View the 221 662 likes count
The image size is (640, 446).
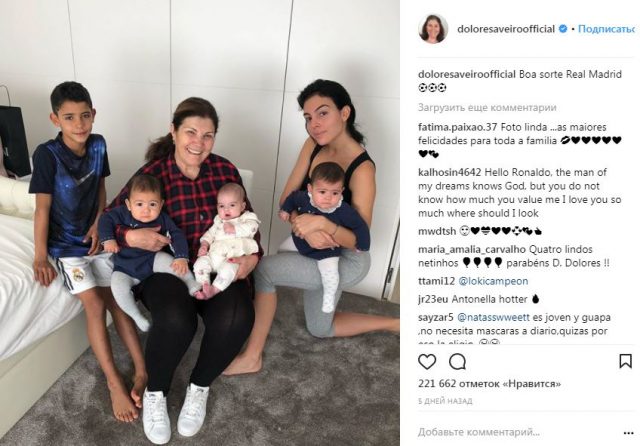[489, 384]
